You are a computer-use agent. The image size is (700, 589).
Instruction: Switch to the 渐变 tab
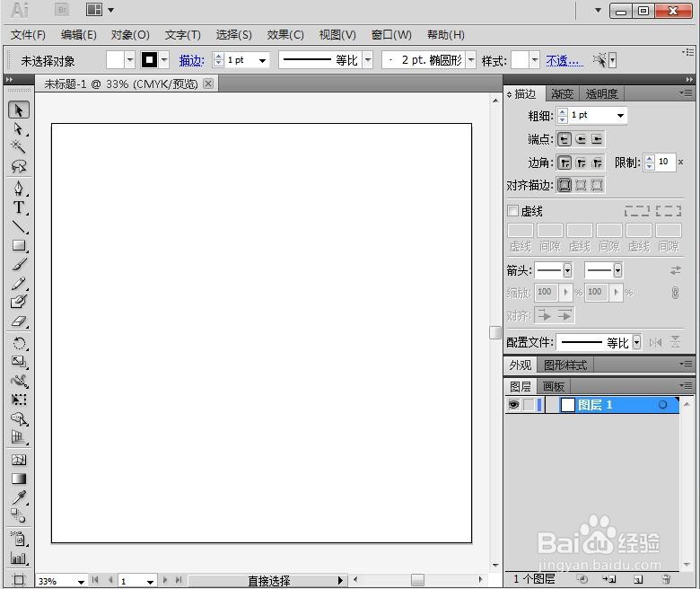click(562, 93)
